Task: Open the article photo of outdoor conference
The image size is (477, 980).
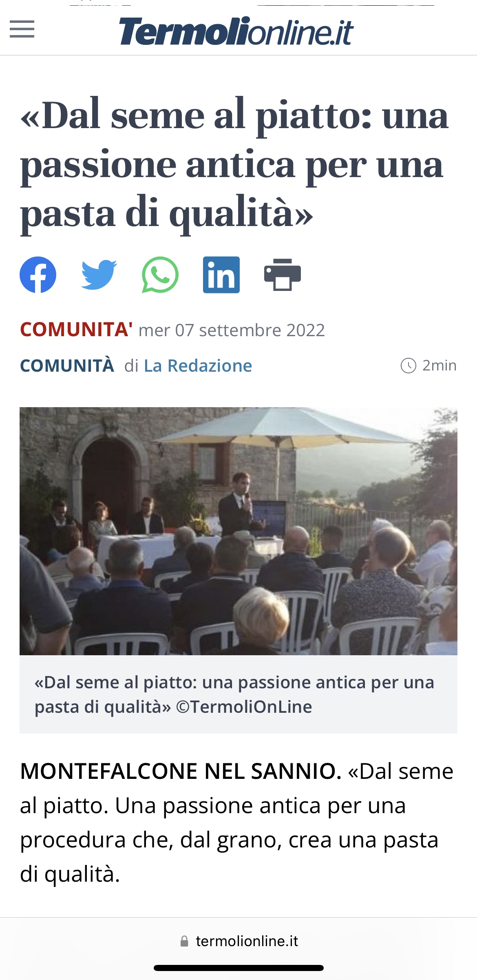Action: click(238, 531)
